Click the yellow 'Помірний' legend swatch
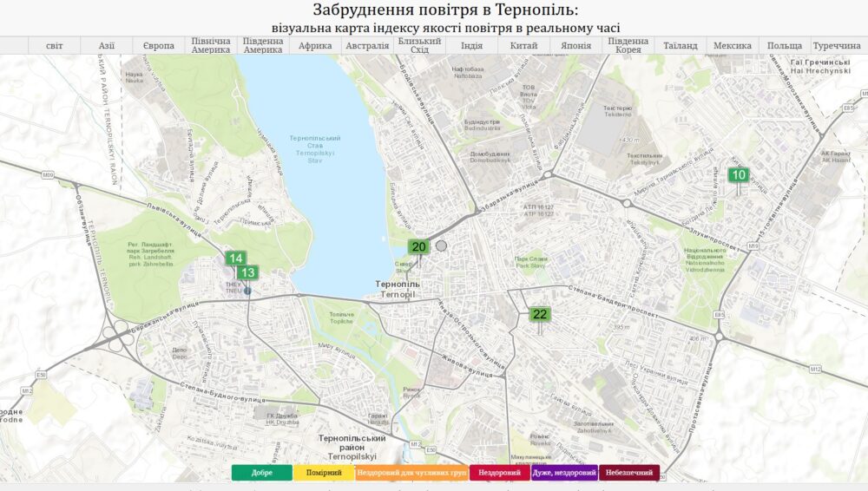Viewport: 868px width, 491px height. click(324, 473)
